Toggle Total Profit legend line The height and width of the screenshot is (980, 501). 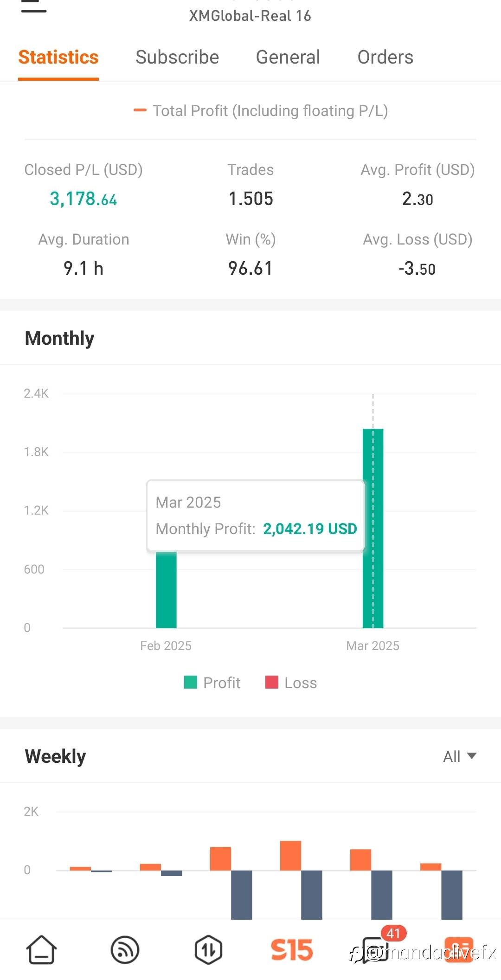(x=260, y=111)
